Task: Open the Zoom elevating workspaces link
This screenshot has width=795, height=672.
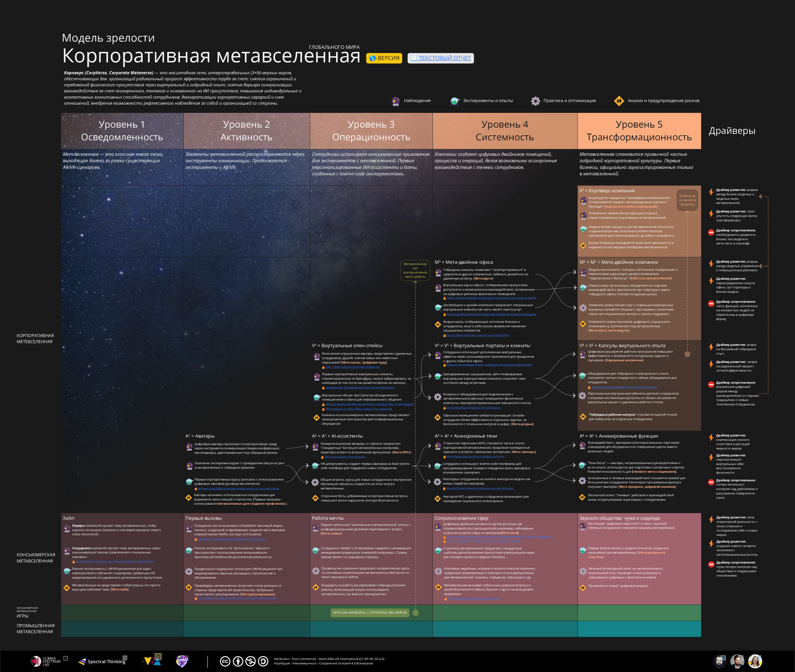Action: click(473, 408)
